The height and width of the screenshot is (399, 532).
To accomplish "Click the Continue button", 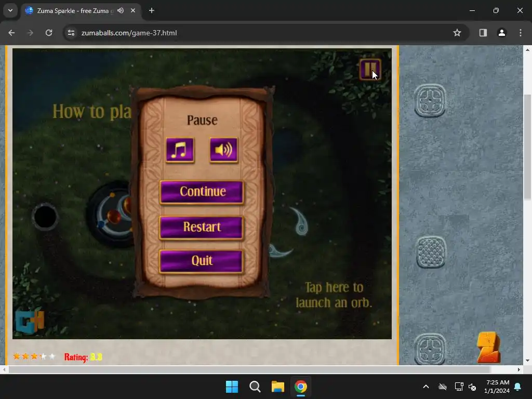I will 202,192.
